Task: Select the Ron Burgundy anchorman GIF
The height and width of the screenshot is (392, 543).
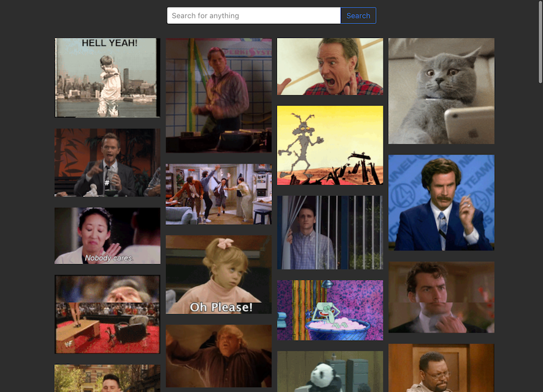Action: 441,201
